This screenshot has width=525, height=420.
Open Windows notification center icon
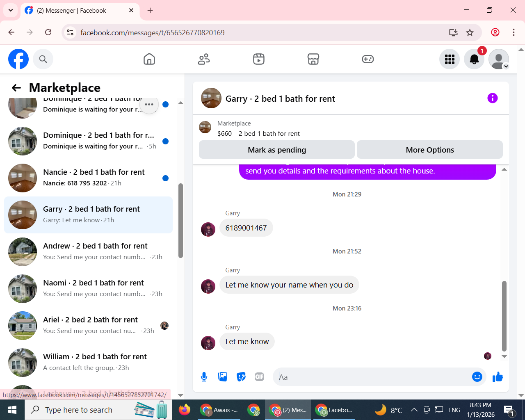(509, 410)
